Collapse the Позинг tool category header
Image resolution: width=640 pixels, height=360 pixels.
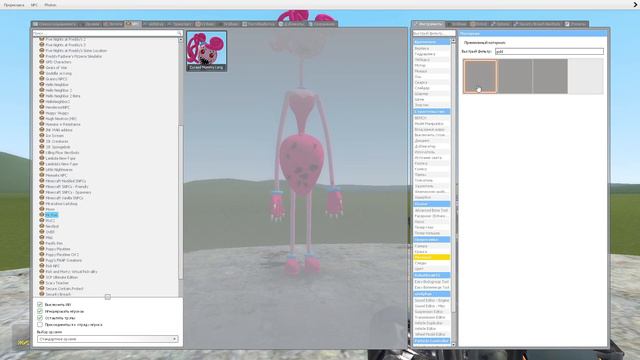[x=431, y=204]
